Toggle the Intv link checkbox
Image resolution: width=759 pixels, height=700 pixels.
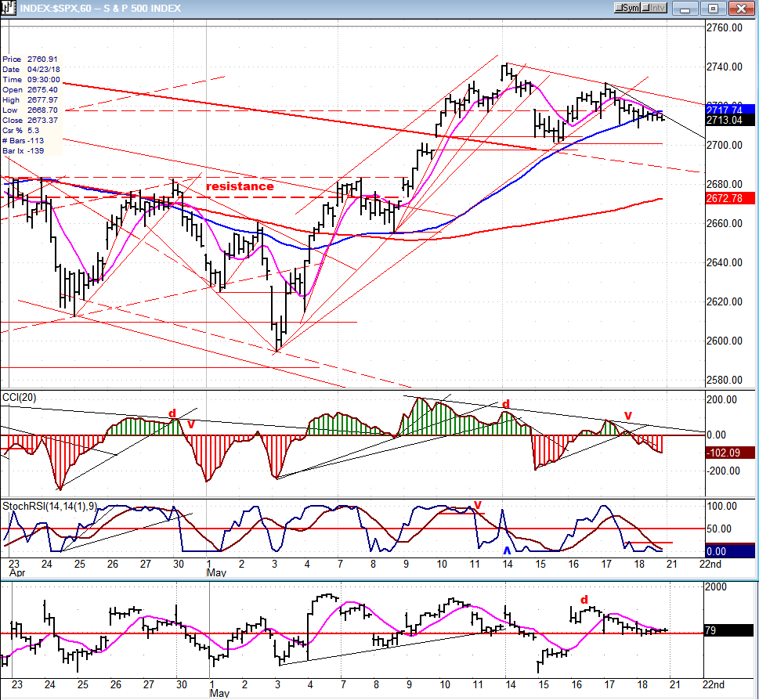653,8
